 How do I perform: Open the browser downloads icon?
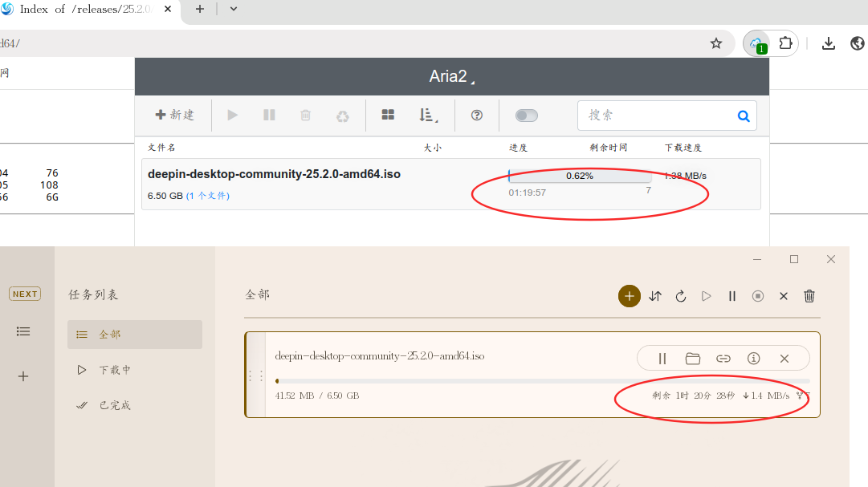tap(828, 43)
